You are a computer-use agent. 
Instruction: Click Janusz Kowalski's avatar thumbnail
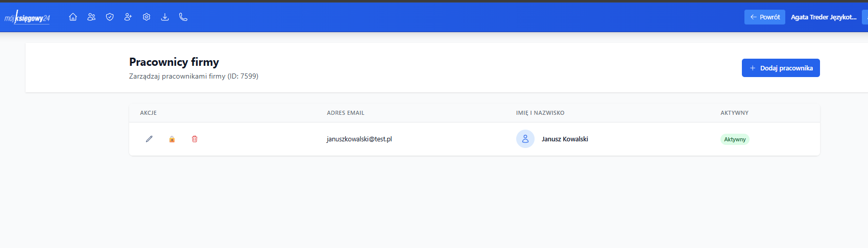pos(525,139)
